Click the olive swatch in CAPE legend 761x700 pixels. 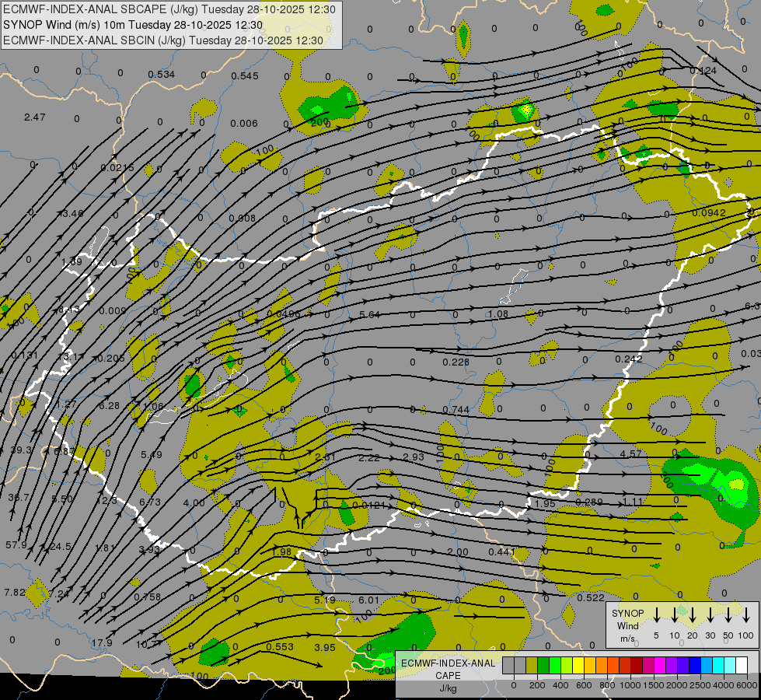(x=532, y=665)
